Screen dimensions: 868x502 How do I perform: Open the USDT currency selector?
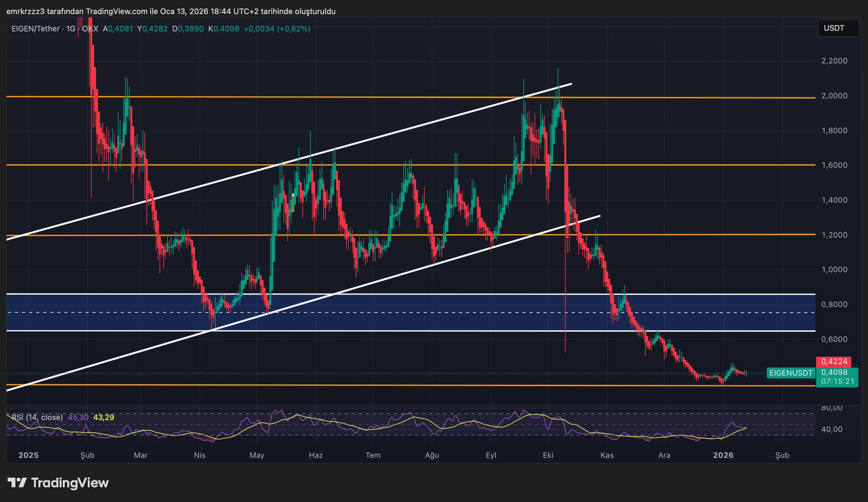(837, 28)
